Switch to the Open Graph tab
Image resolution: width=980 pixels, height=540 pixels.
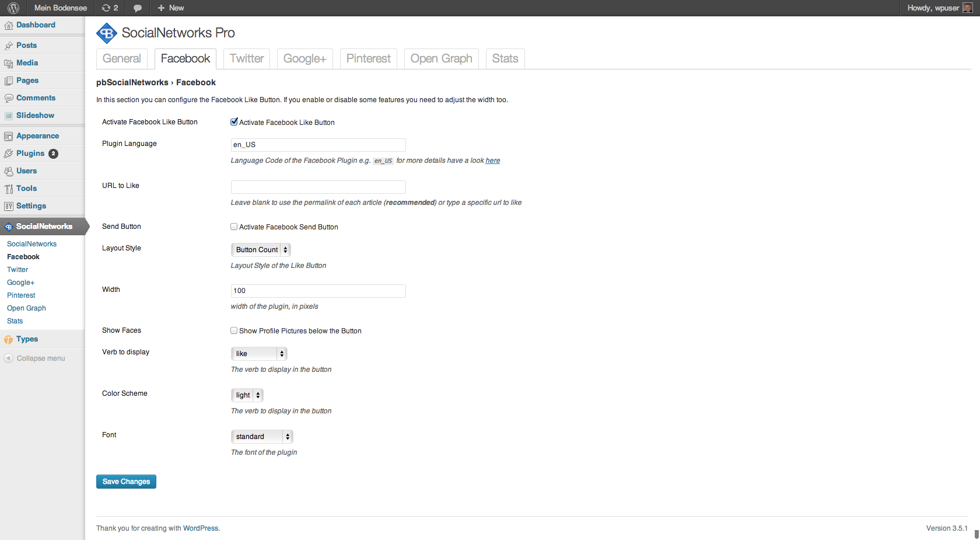pyautogui.click(x=441, y=59)
